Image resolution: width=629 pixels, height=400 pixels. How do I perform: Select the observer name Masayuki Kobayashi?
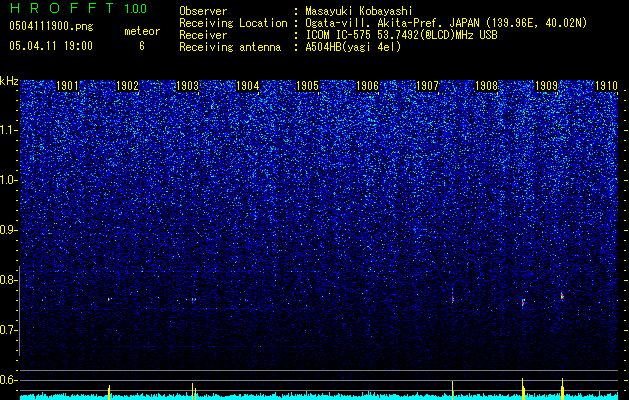coord(359,11)
